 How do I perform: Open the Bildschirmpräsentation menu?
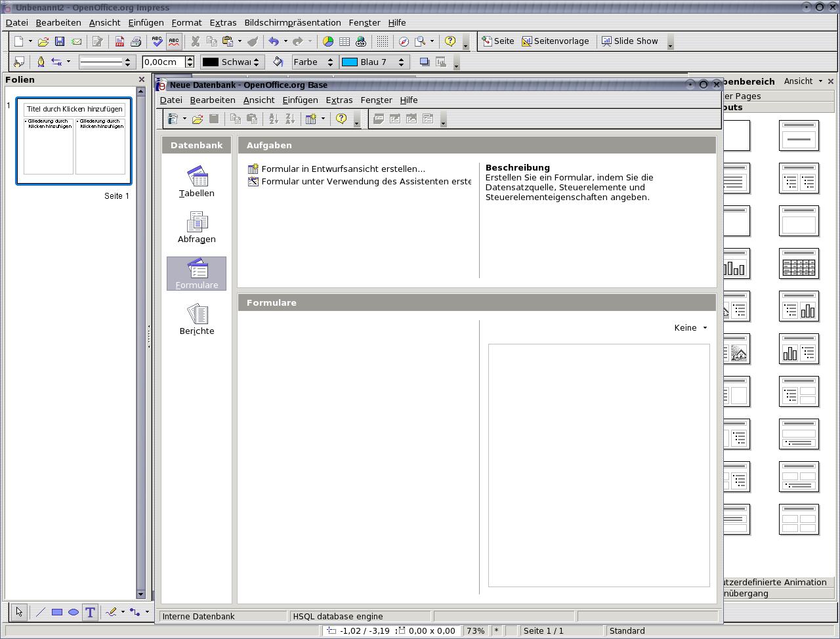coord(293,22)
